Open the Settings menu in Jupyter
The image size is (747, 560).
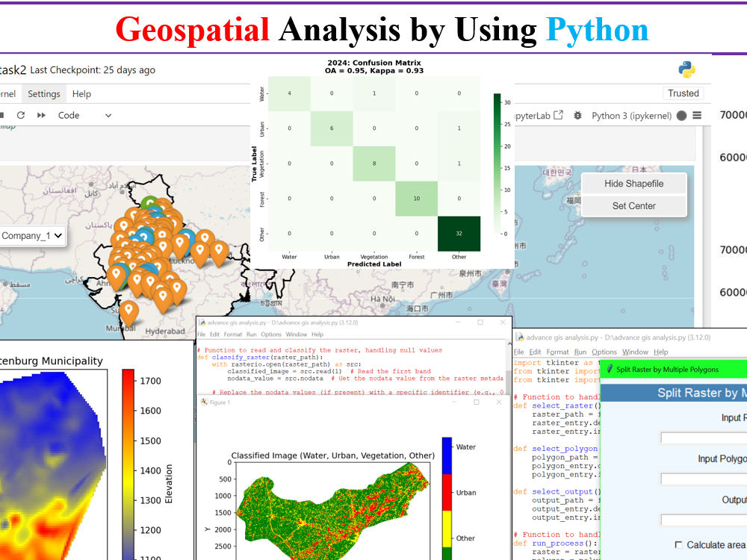tap(43, 93)
